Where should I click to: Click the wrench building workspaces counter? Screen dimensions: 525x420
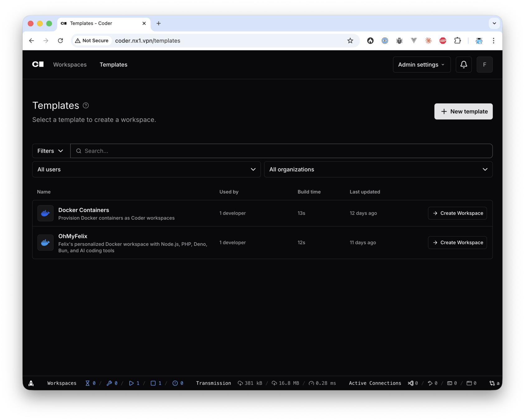[x=112, y=383]
